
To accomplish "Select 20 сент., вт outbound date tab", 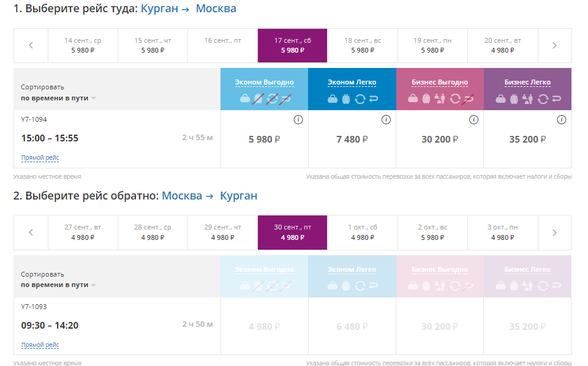I will [x=502, y=45].
